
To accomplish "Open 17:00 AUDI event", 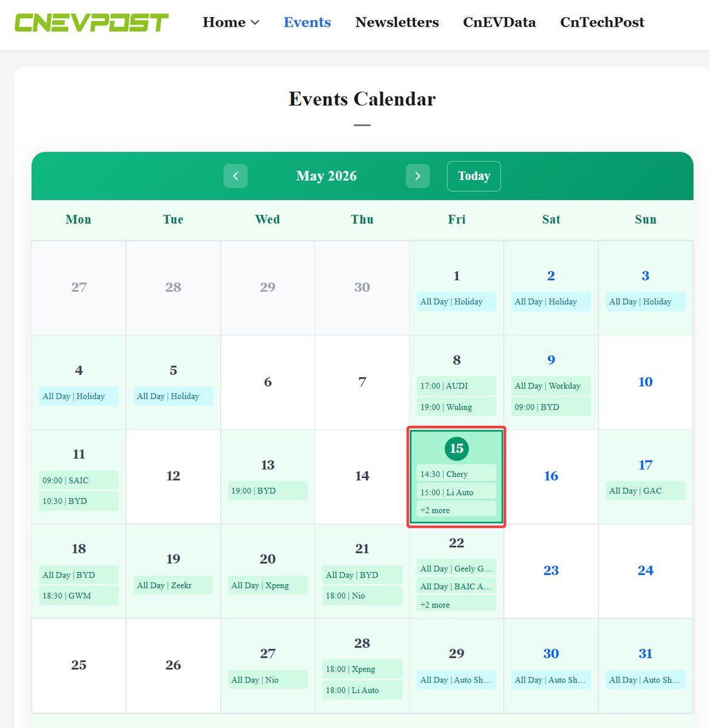I will 456,386.
